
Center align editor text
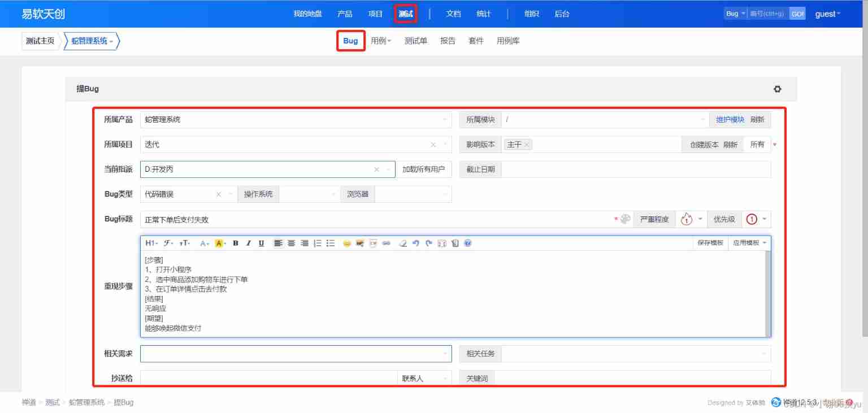click(x=291, y=243)
